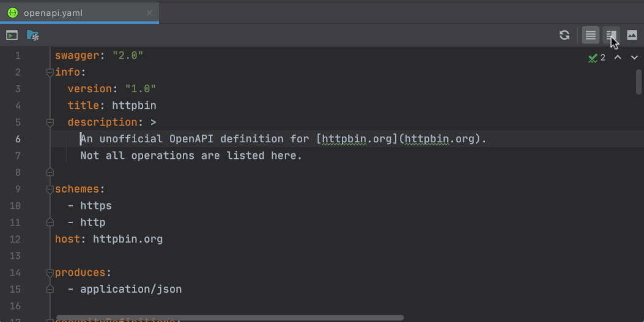The height and width of the screenshot is (322, 644).
Task: Click the OpenAPI file icon on the tab
Action: pos(13,13)
